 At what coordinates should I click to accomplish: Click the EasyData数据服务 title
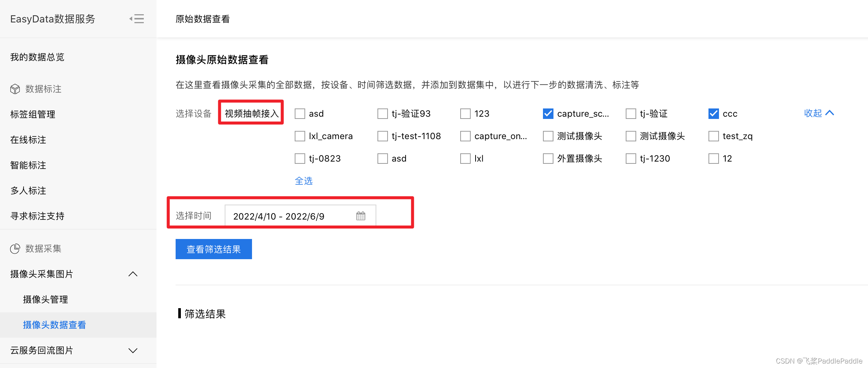tap(53, 19)
